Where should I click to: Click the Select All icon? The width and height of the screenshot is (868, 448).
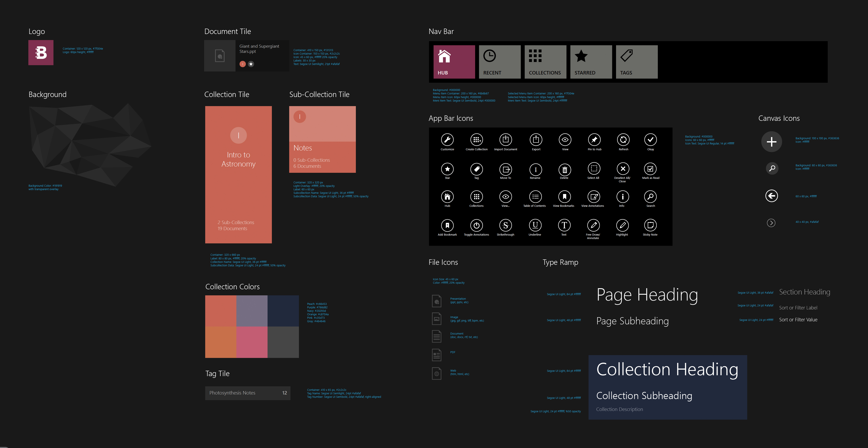click(594, 168)
